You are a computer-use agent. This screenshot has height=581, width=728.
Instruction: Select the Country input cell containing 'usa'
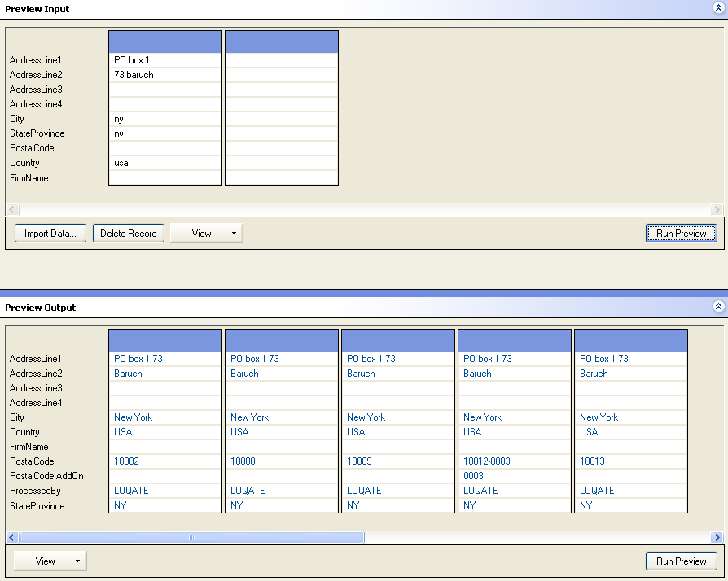pyautogui.click(x=165, y=163)
